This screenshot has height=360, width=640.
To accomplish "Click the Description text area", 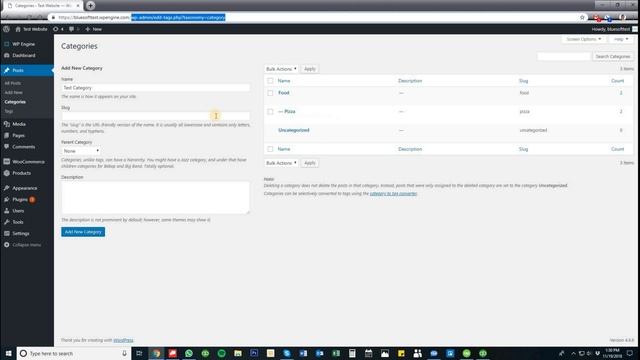I will pyautogui.click(x=156, y=198).
